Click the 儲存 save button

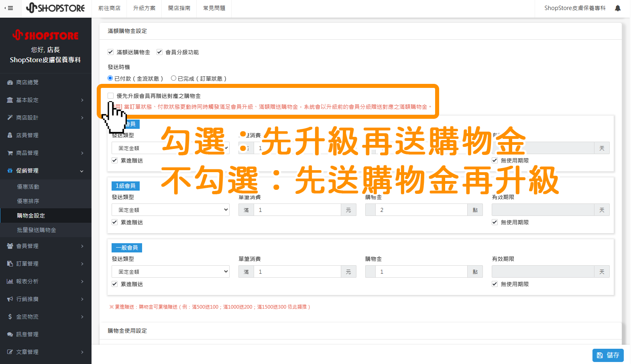[608, 355]
